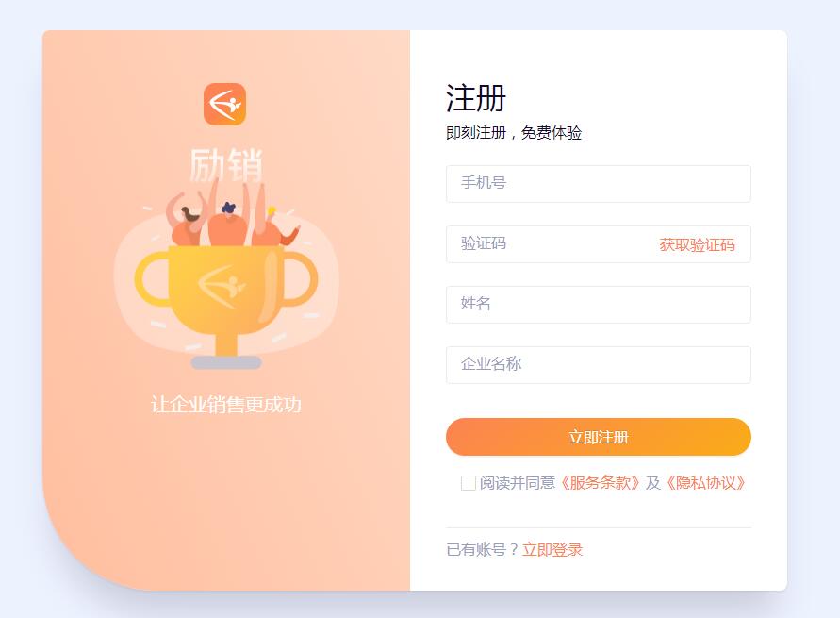Viewport: 840px width, 618px height.
Task: Click the 励销 brand name text
Action: (226, 164)
